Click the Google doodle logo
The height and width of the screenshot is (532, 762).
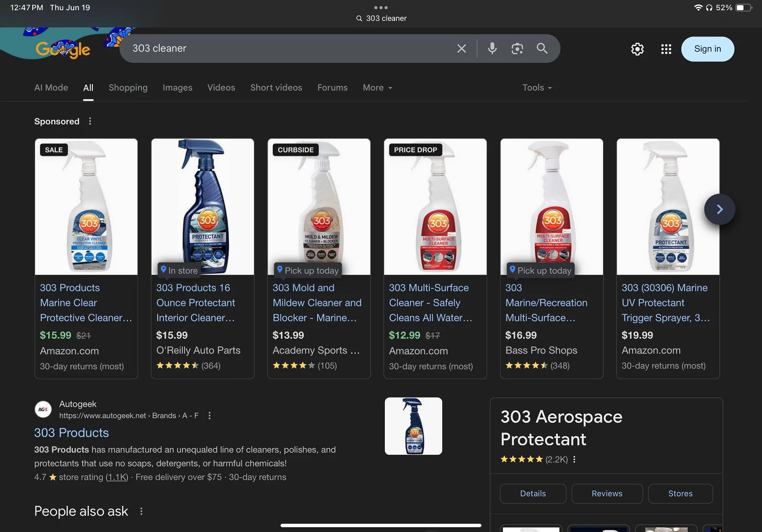point(63,49)
